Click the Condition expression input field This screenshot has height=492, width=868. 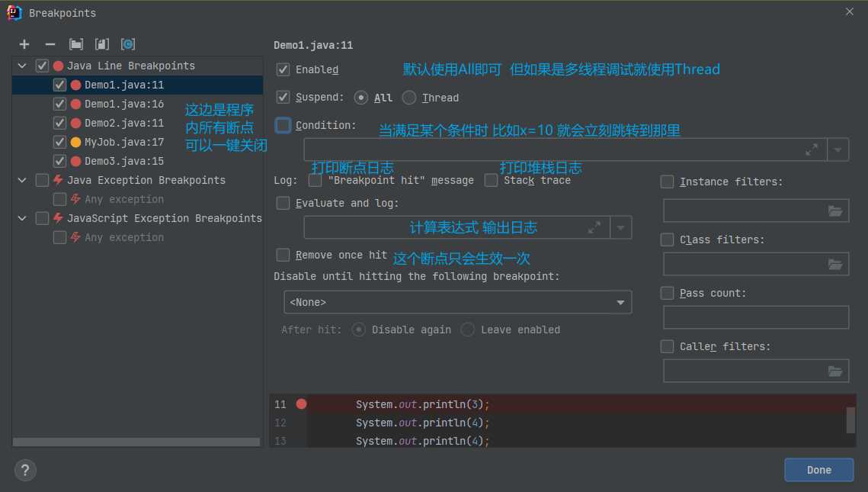[x=565, y=150]
